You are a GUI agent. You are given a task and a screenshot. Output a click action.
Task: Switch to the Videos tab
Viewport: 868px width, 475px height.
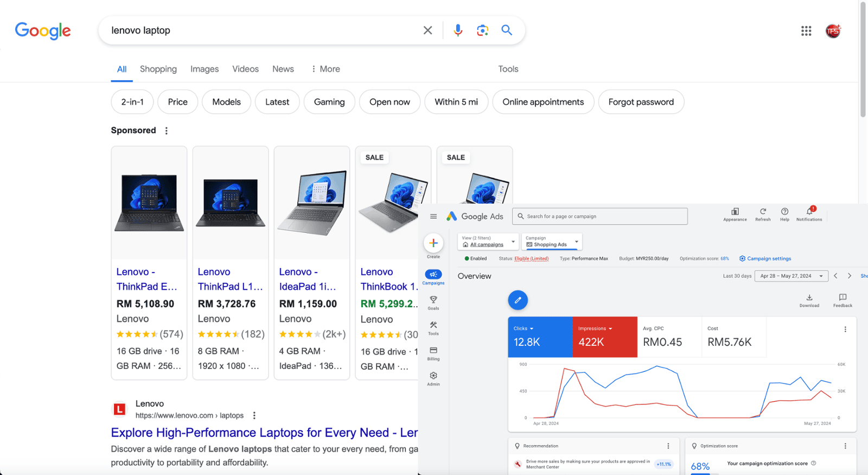(x=245, y=69)
